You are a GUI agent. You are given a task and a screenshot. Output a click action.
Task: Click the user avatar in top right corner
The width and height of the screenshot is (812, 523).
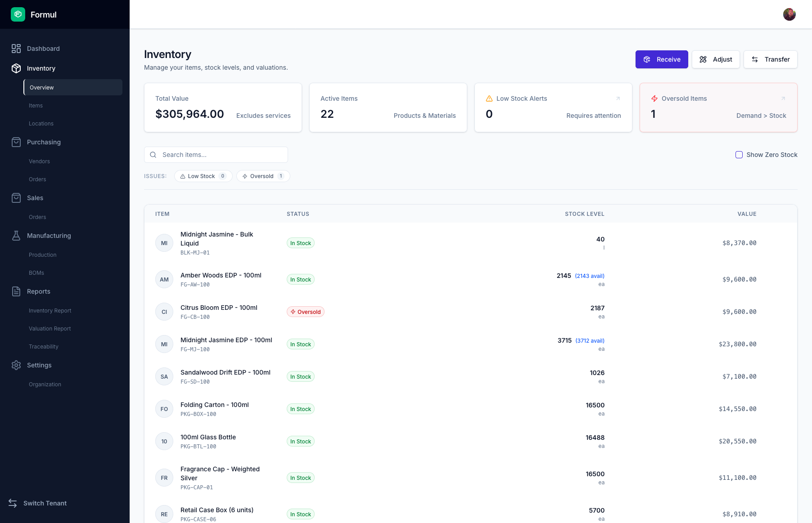pyautogui.click(x=789, y=14)
